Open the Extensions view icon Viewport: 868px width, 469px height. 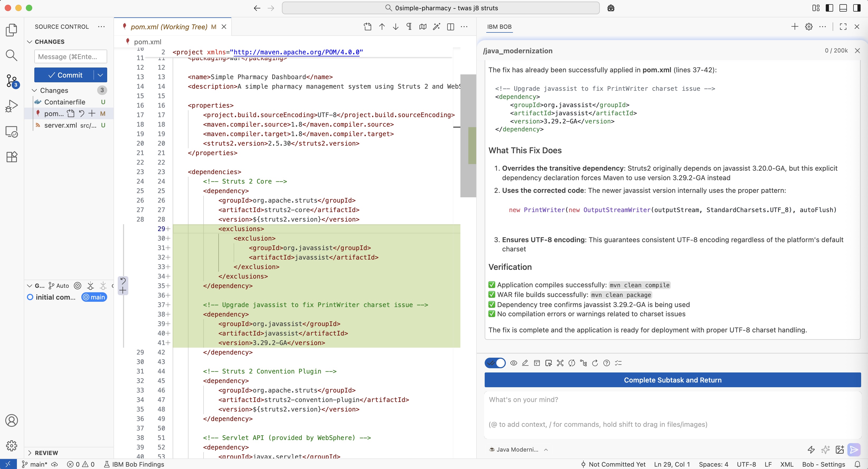(11, 157)
